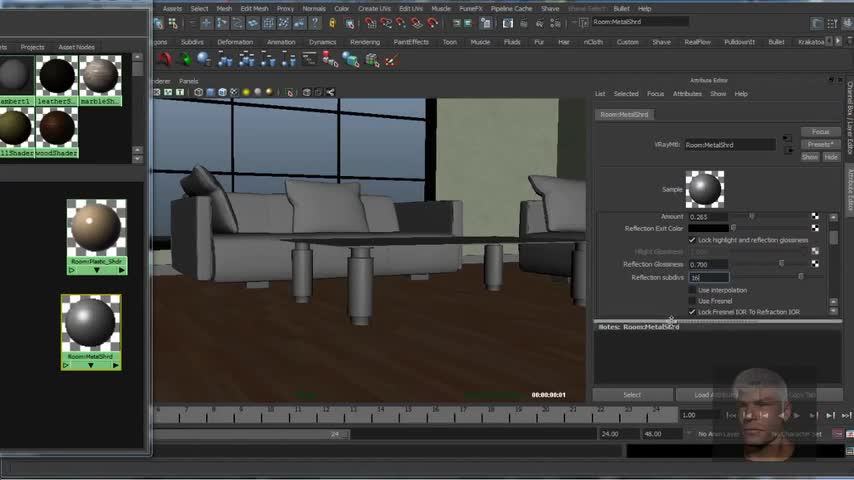Click the red arch shelf icon

(x=164, y=59)
